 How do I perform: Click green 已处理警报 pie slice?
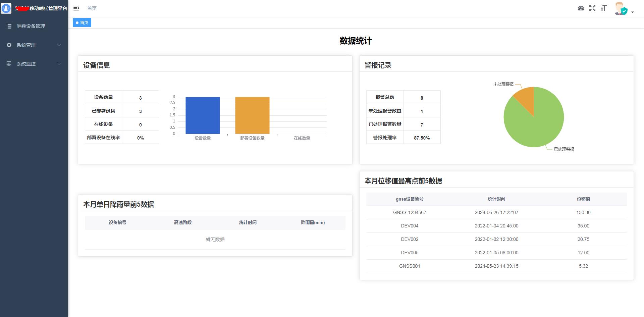(537, 127)
